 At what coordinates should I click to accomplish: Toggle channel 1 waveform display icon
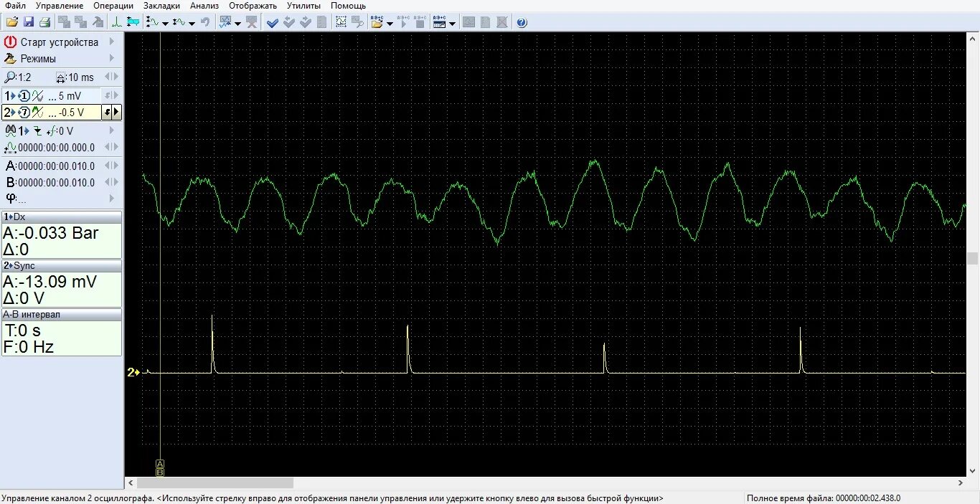coord(38,96)
